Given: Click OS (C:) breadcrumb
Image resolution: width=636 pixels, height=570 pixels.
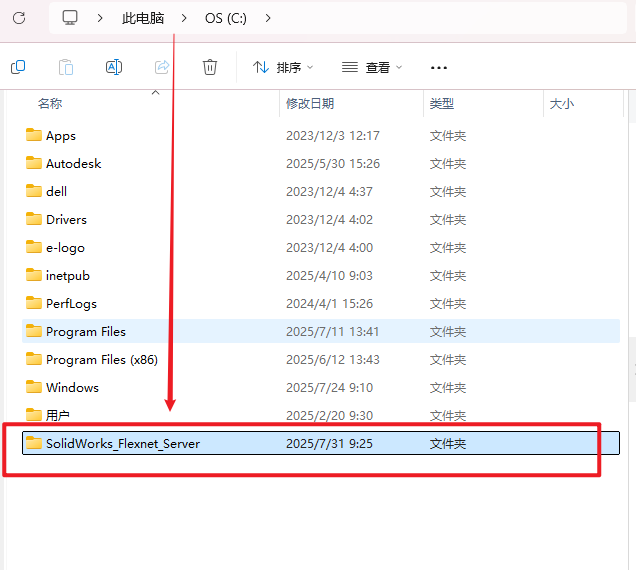Looking at the screenshot, I should 226,18.
